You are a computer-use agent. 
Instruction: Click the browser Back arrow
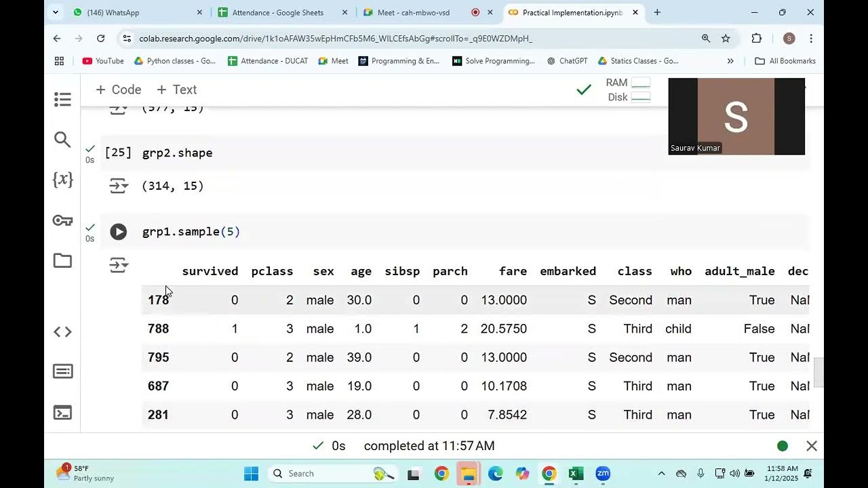tap(57, 39)
